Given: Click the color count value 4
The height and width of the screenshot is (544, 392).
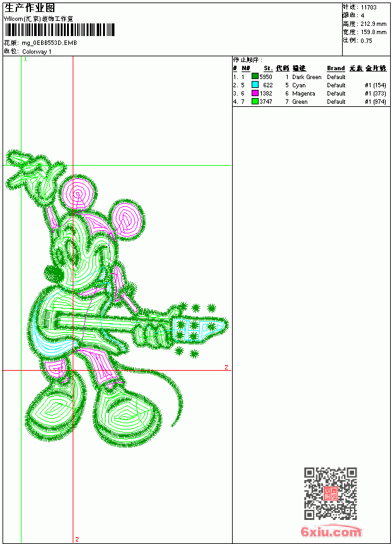Looking at the screenshot, I should pos(362,16).
